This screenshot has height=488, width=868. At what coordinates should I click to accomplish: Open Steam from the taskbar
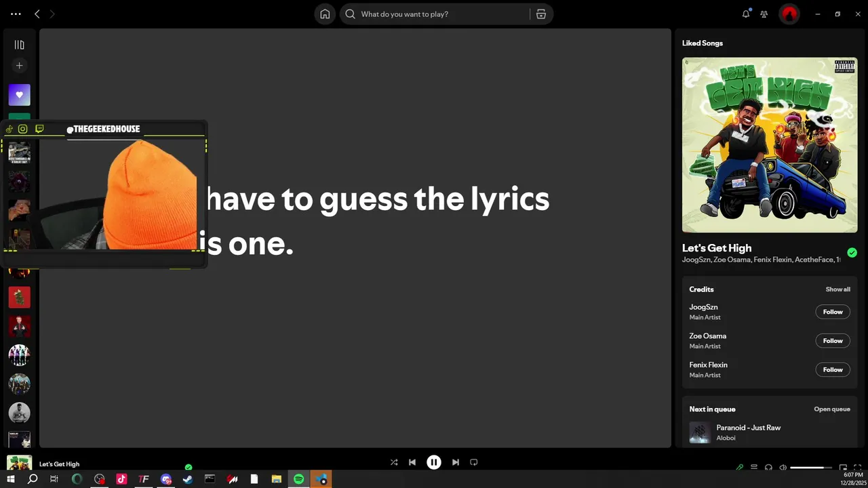coord(188,479)
